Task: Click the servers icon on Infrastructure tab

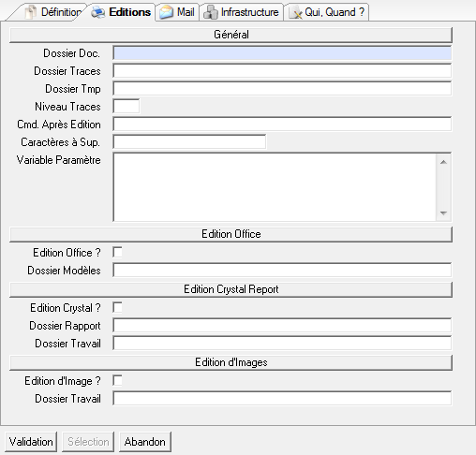Action: coord(211,12)
